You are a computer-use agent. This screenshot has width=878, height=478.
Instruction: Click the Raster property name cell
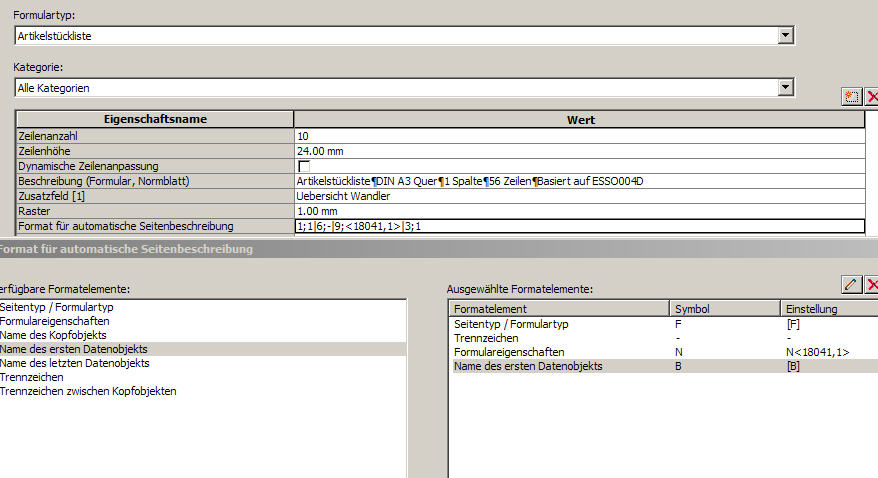click(155, 211)
